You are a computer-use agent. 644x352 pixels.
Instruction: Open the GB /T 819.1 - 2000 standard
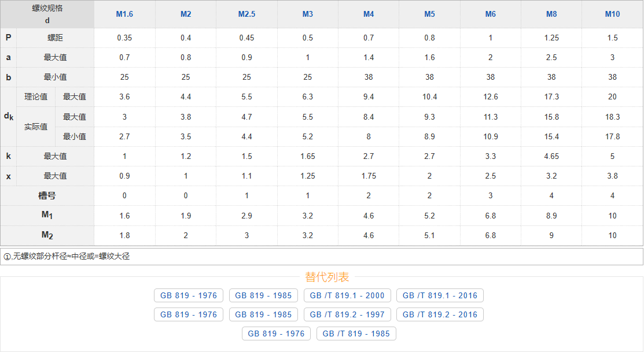347,295
